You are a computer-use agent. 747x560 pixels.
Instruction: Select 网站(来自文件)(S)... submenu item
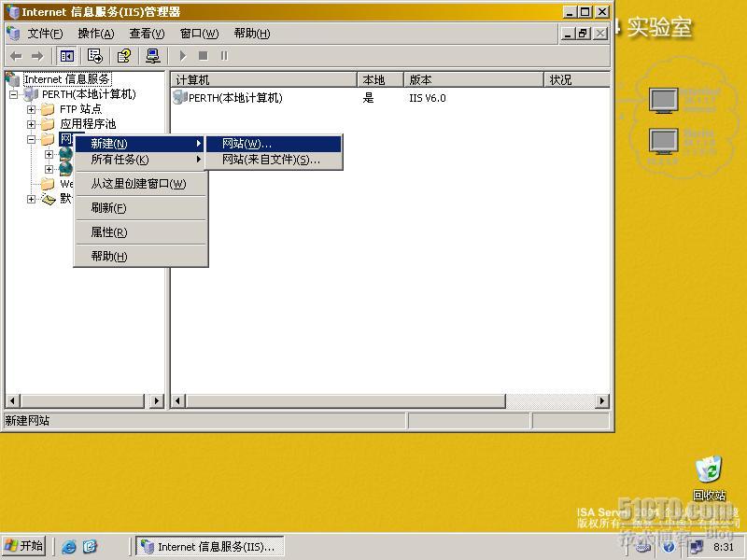tap(274, 159)
